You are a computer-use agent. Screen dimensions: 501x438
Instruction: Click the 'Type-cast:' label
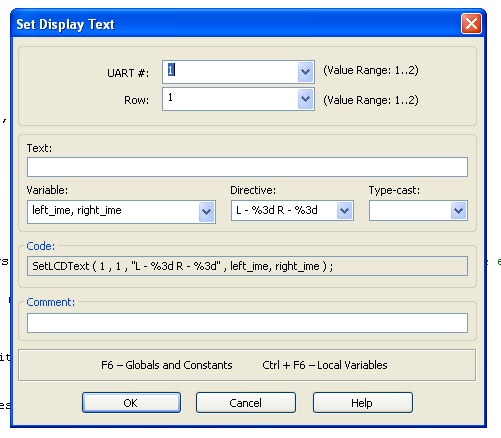[394, 190]
